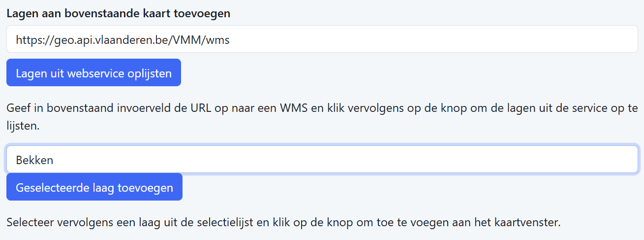Click the 'Geselecteerde laag toevoegen' button
644x240 pixels.
[94, 187]
